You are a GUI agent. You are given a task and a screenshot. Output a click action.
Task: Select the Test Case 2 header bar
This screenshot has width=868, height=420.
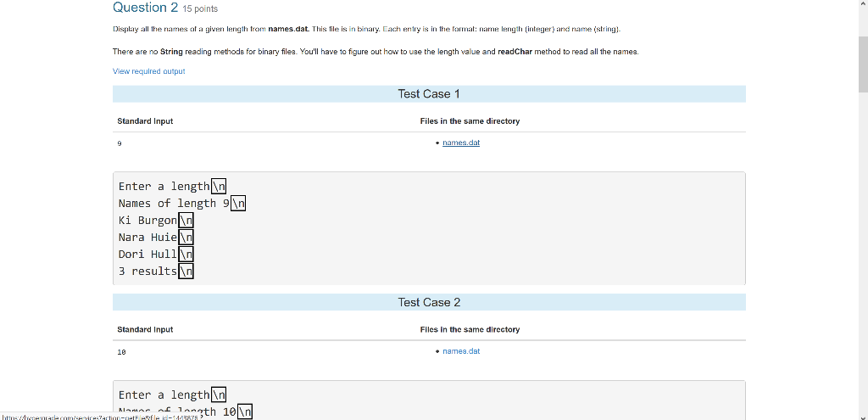[429, 303]
